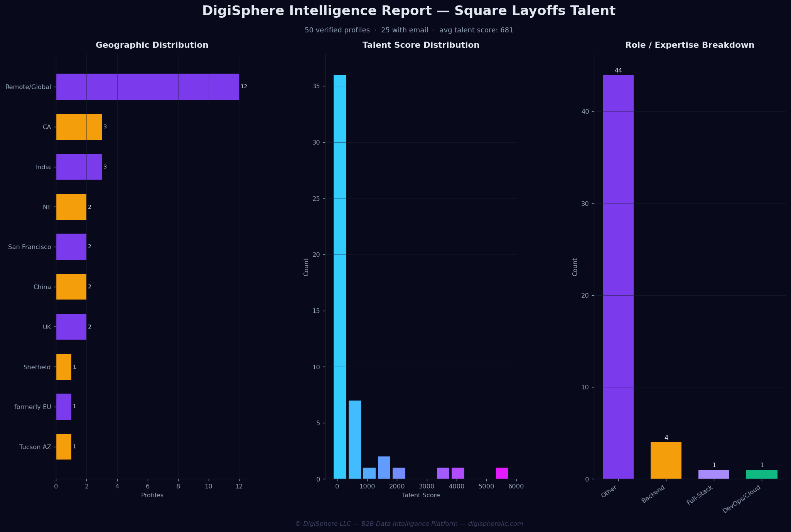Click the Talent Score x-axis label

(x=421, y=495)
